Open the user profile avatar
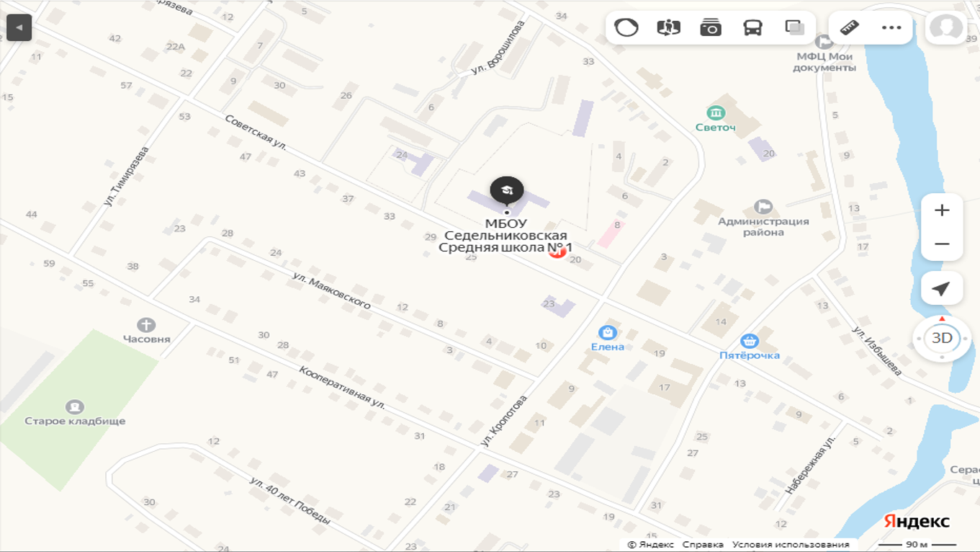Image resolution: width=980 pixels, height=552 pixels. click(945, 27)
